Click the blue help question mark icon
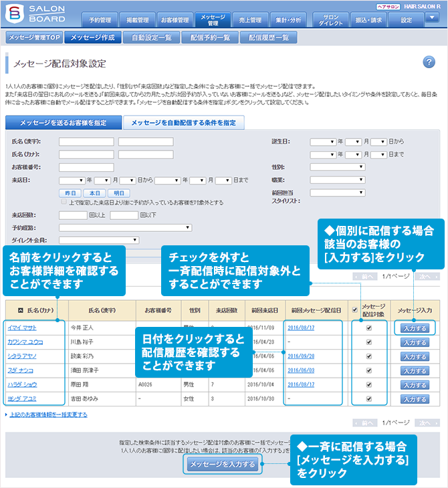The width and height of the screenshot is (448, 488). (x=429, y=62)
